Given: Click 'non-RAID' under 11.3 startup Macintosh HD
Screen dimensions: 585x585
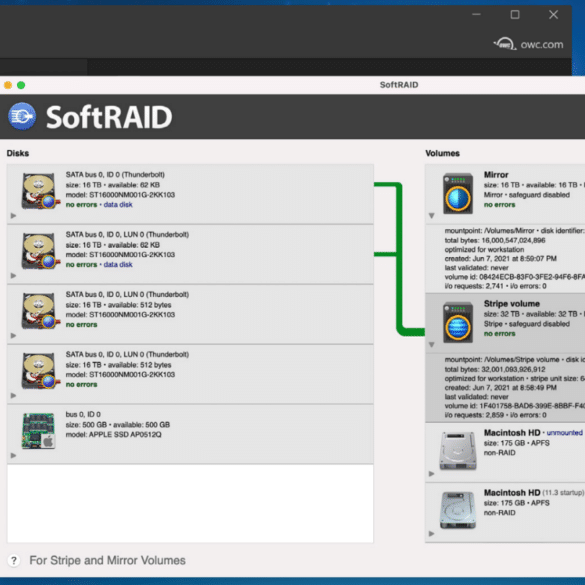Looking at the screenshot, I should tap(500, 513).
